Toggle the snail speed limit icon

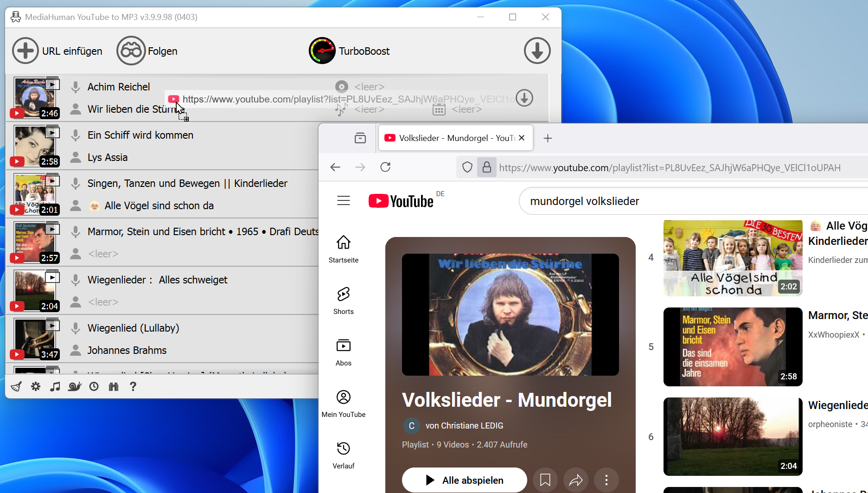pos(75,386)
